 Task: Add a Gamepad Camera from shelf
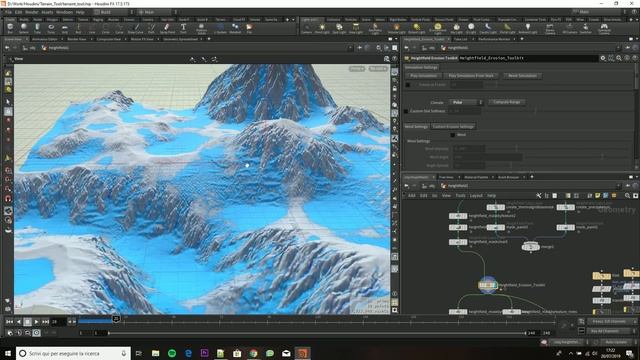(604, 29)
